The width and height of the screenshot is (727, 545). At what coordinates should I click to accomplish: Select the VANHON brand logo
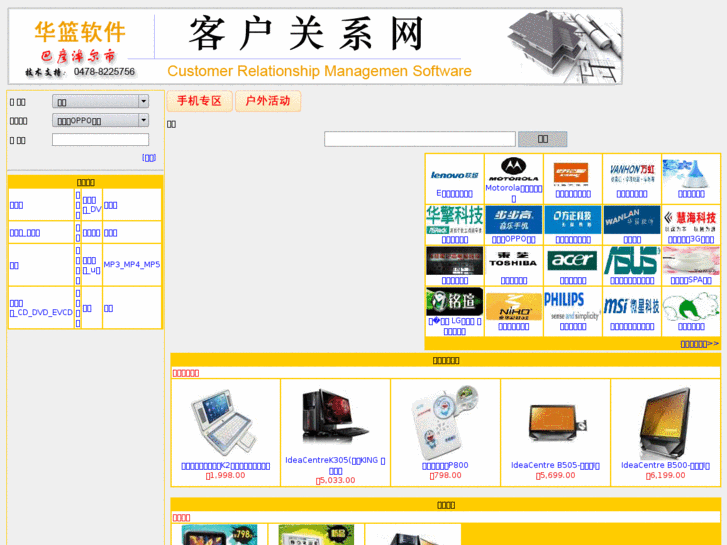tap(632, 173)
